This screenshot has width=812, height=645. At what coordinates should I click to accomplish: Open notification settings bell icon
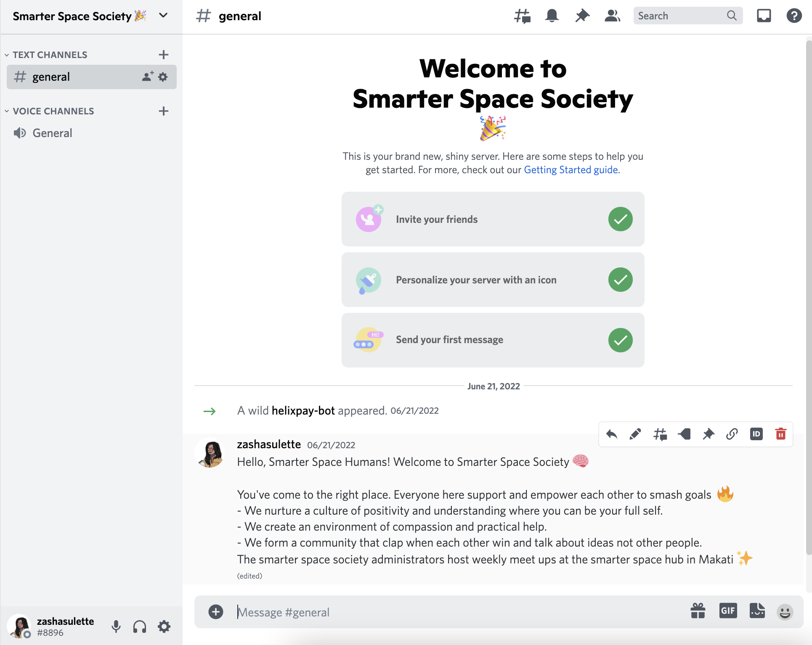[x=552, y=16]
